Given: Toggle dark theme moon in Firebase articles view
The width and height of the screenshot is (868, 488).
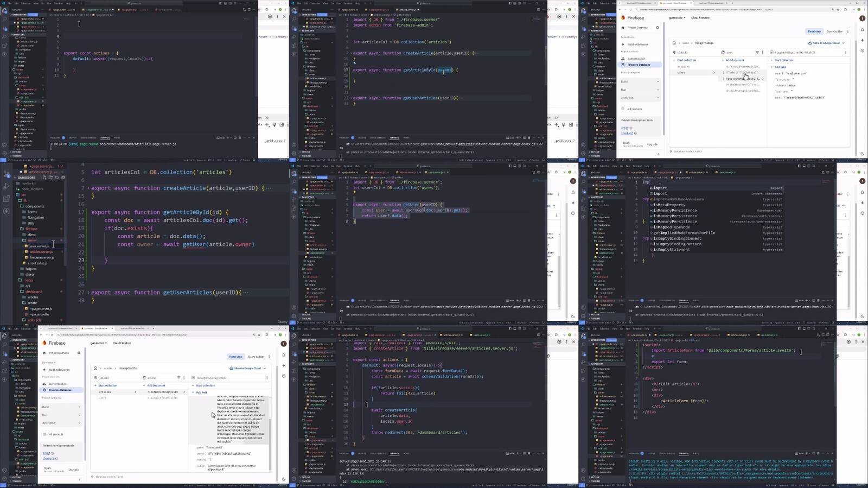Looking at the screenshot, I should coord(283,479).
